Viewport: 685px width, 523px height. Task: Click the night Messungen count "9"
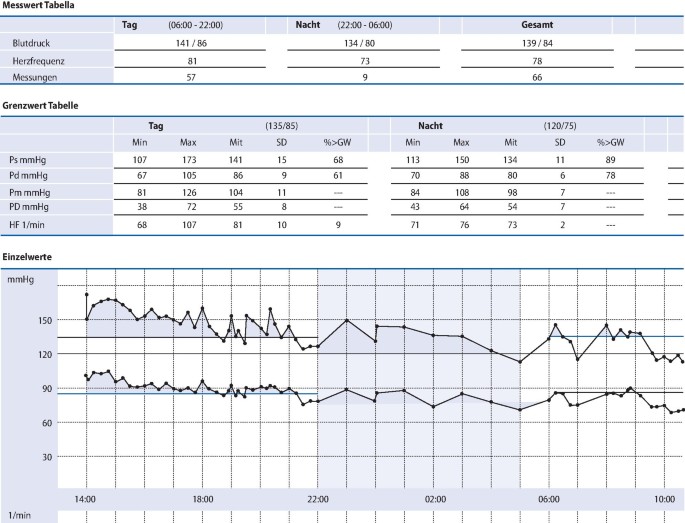[365, 77]
